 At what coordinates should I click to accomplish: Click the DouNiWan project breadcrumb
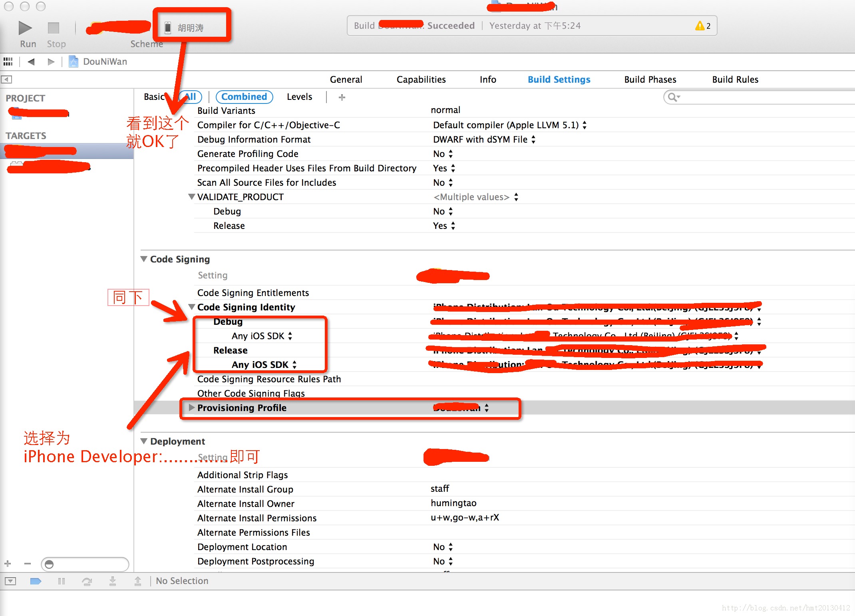(x=98, y=62)
